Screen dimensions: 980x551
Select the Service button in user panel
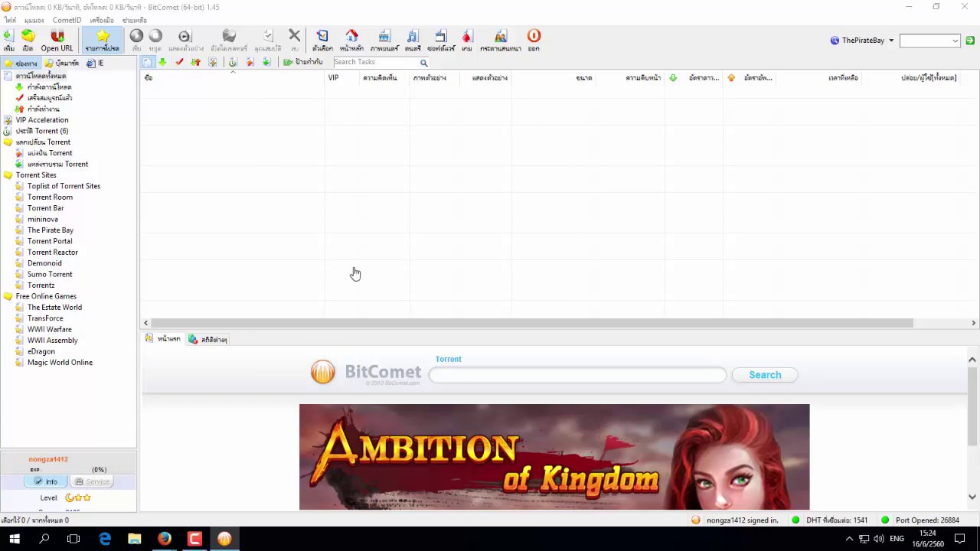(x=91, y=482)
